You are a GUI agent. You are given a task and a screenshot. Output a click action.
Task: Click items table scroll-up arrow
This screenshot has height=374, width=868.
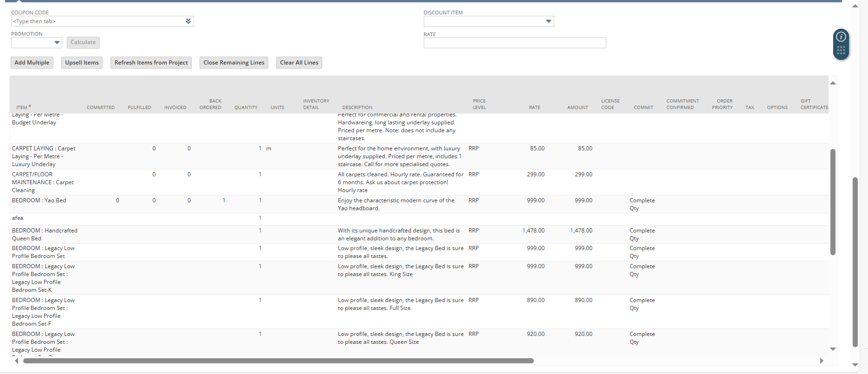click(x=833, y=83)
